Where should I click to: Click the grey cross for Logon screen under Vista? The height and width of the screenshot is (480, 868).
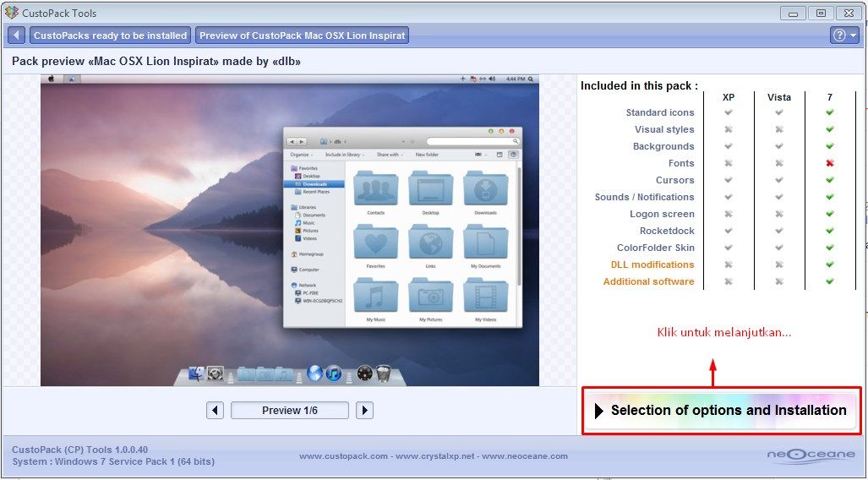point(779,214)
